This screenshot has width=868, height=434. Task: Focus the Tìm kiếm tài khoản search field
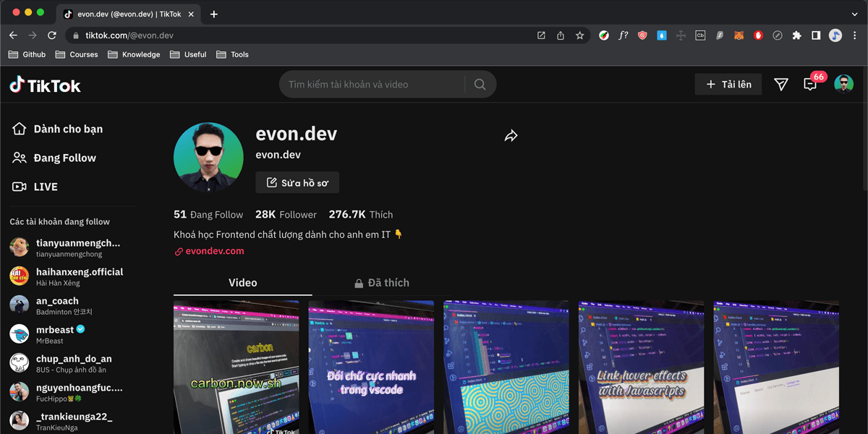click(x=373, y=85)
